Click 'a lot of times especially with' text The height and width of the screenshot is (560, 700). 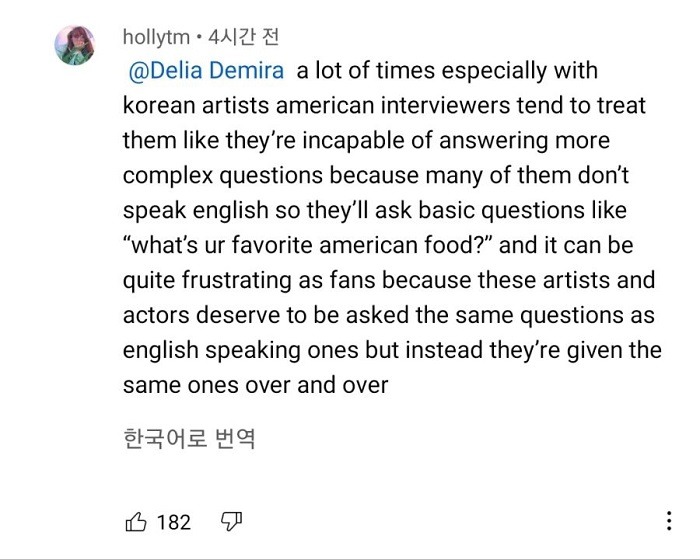click(447, 71)
